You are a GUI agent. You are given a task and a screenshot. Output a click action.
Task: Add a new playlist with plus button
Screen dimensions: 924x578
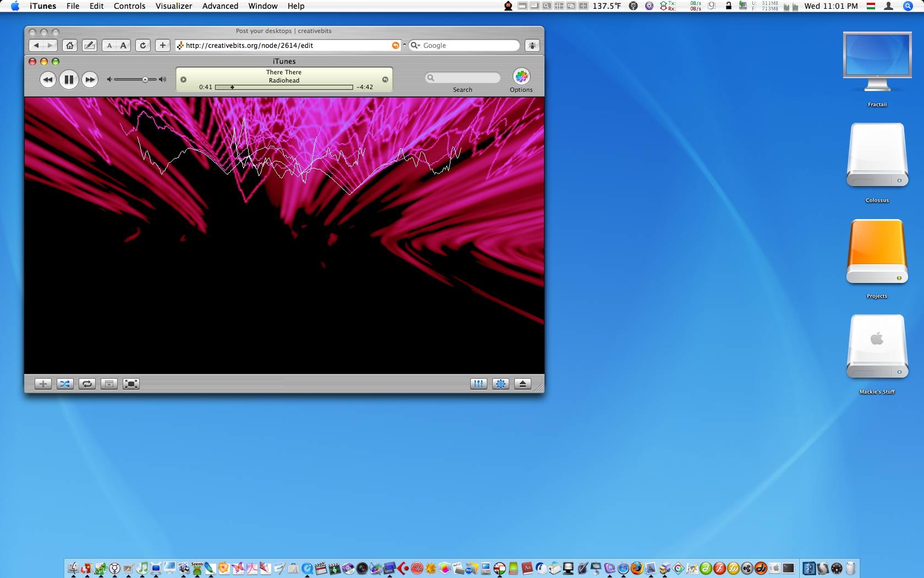(x=43, y=384)
